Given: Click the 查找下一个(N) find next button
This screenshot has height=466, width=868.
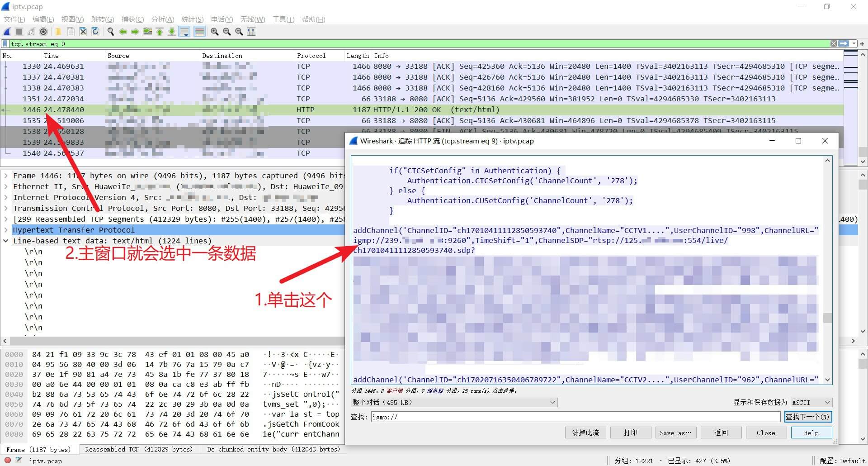Looking at the screenshot, I should [x=809, y=417].
